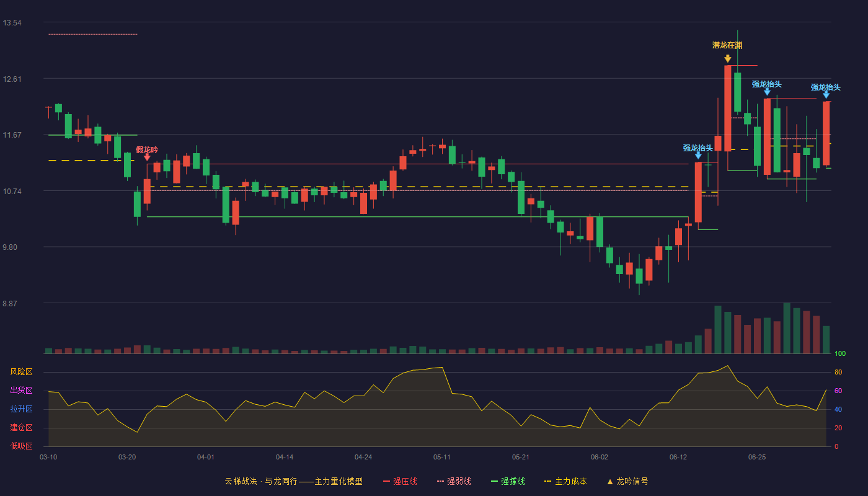Click the blue arrow under the rightmost 强龙抬头
868x496 pixels.
coord(826,95)
